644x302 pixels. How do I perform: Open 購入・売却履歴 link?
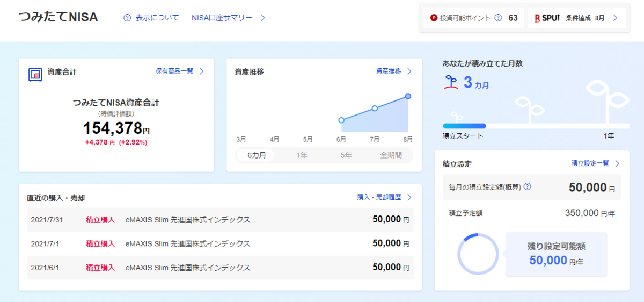coord(379,197)
